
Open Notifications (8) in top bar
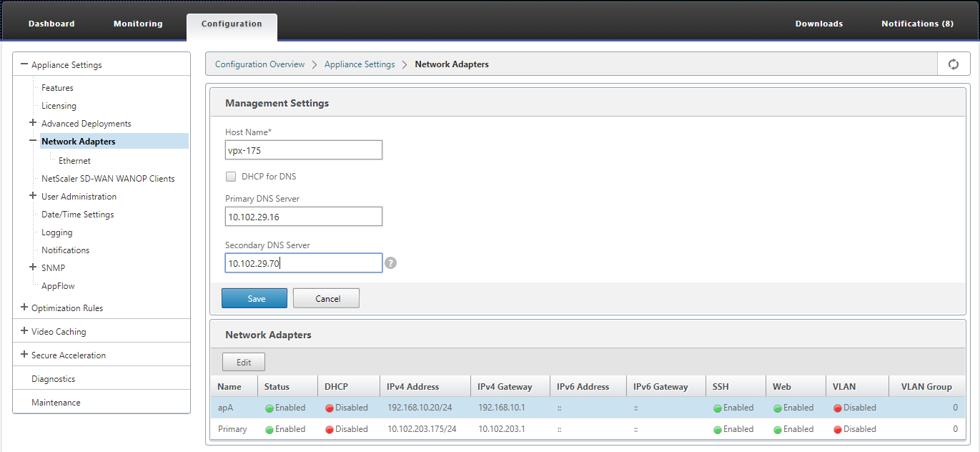pos(917,24)
